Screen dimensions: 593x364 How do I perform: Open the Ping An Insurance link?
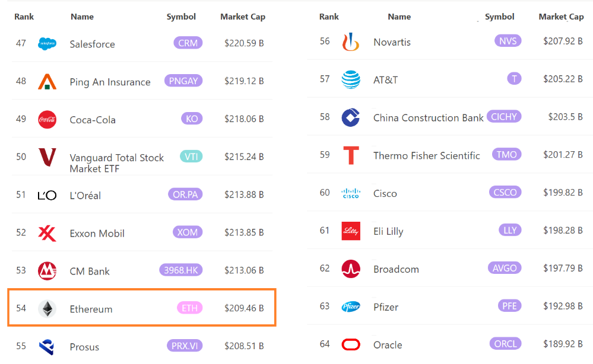tap(110, 82)
